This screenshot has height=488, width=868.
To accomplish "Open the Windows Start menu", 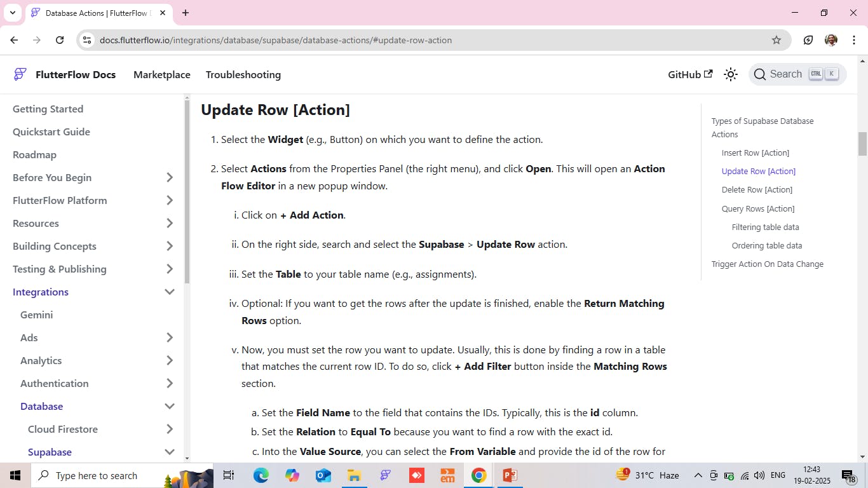I will click(x=15, y=475).
